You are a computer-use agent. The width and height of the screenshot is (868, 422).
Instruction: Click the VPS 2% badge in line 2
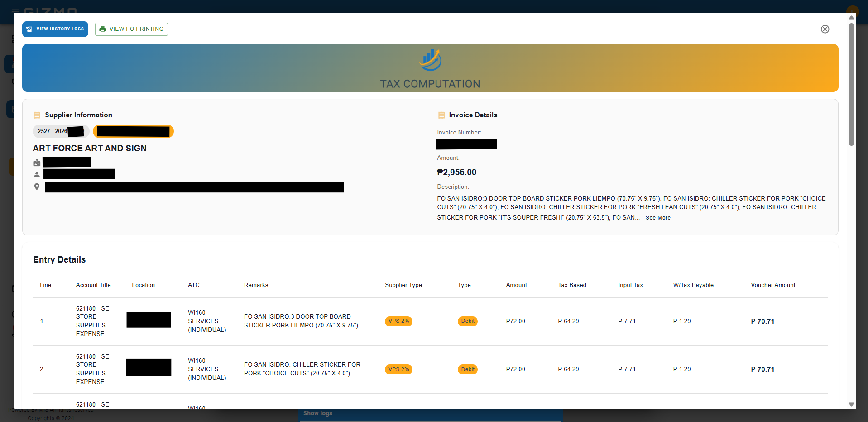pos(398,369)
